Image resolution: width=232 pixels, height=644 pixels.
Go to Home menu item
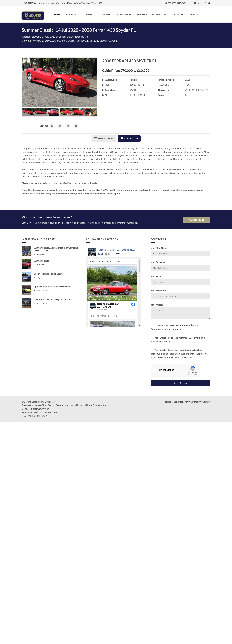58,14
